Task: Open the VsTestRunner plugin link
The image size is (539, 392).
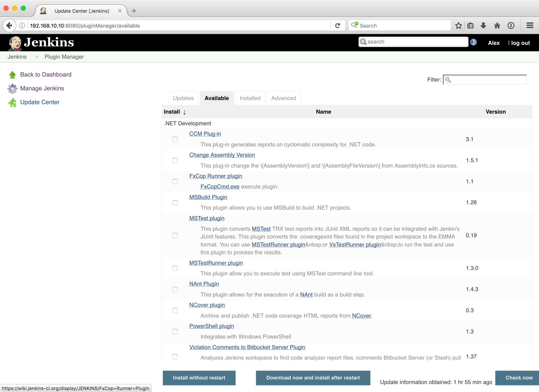Action: (x=355, y=245)
